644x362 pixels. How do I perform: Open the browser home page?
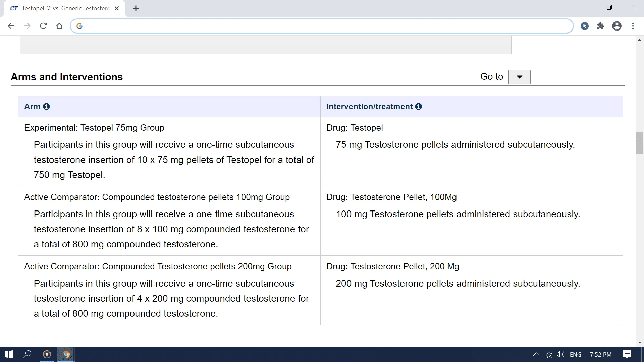point(59,26)
